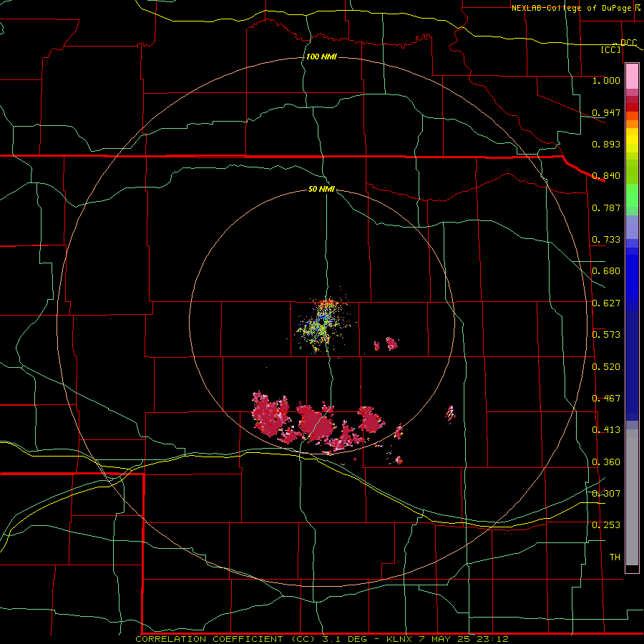Click the DCC [CC] legend title

point(619,46)
